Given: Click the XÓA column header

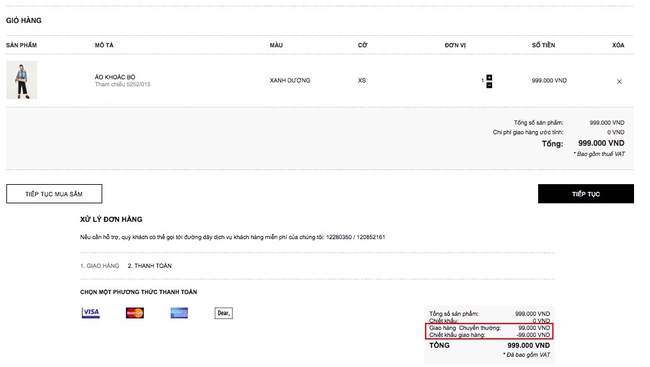Looking at the screenshot, I should tap(618, 45).
